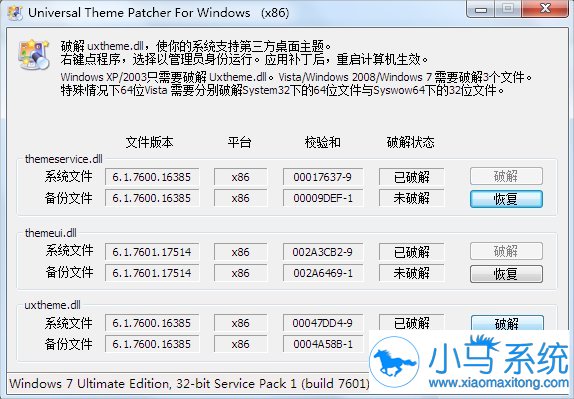Click the 平台 column header

[x=239, y=142]
